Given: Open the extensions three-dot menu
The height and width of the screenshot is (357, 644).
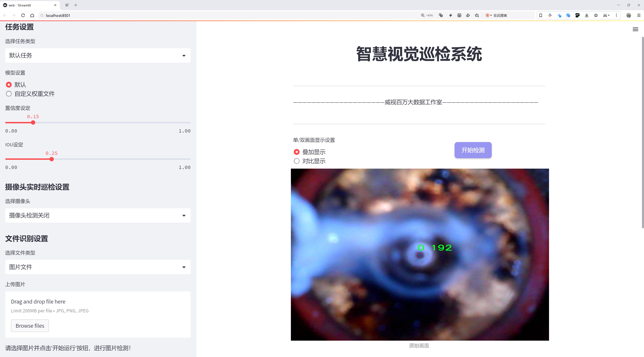Looking at the screenshot, I should coord(616,15).
